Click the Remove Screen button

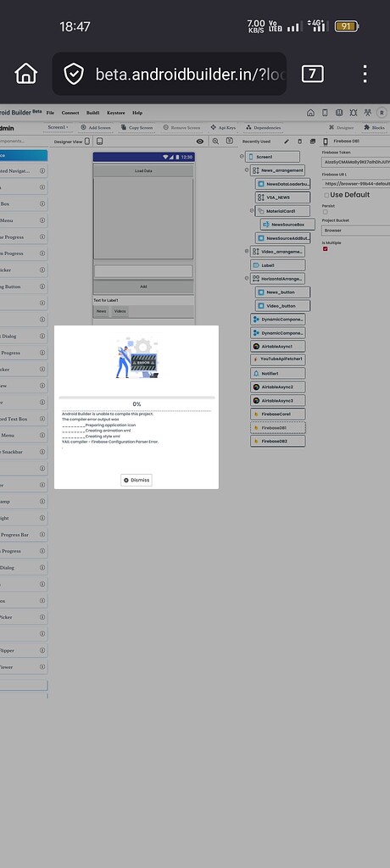click(181, 127)
